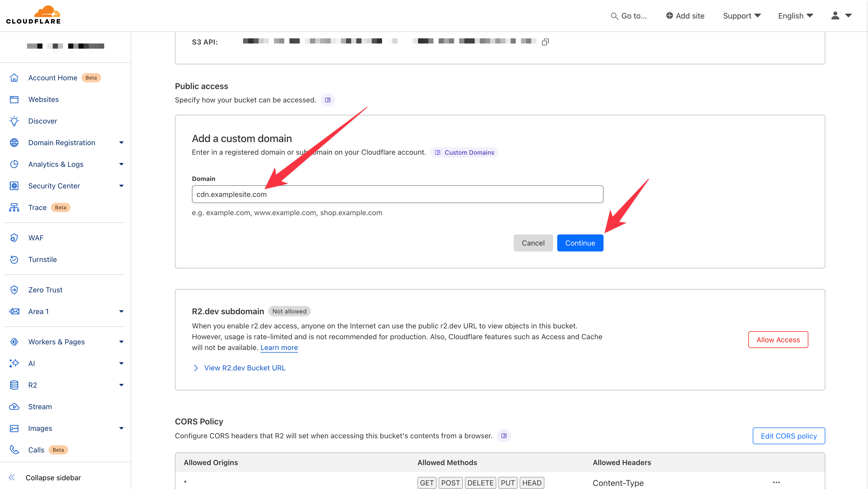This screenshot has height=489, width=868.
Task: Open the Public access documentation icon
Action: pos(327,100)
